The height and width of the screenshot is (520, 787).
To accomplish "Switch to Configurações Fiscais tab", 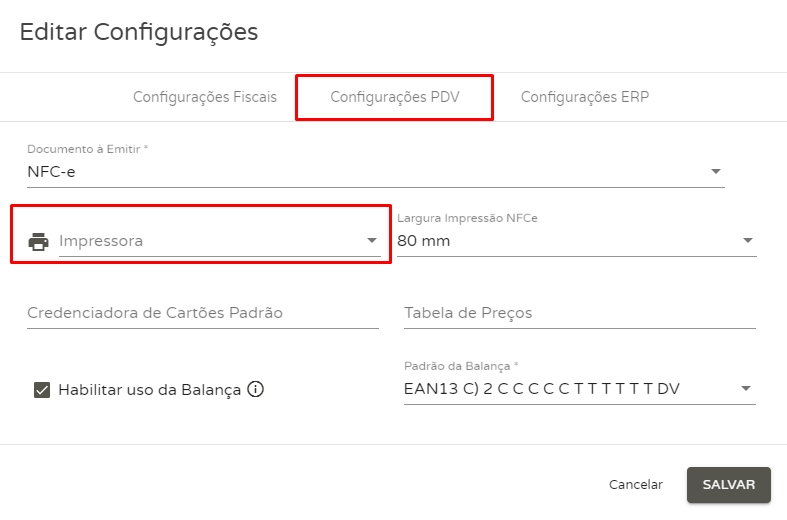I will pyautogui.click(x=205, y=98).
